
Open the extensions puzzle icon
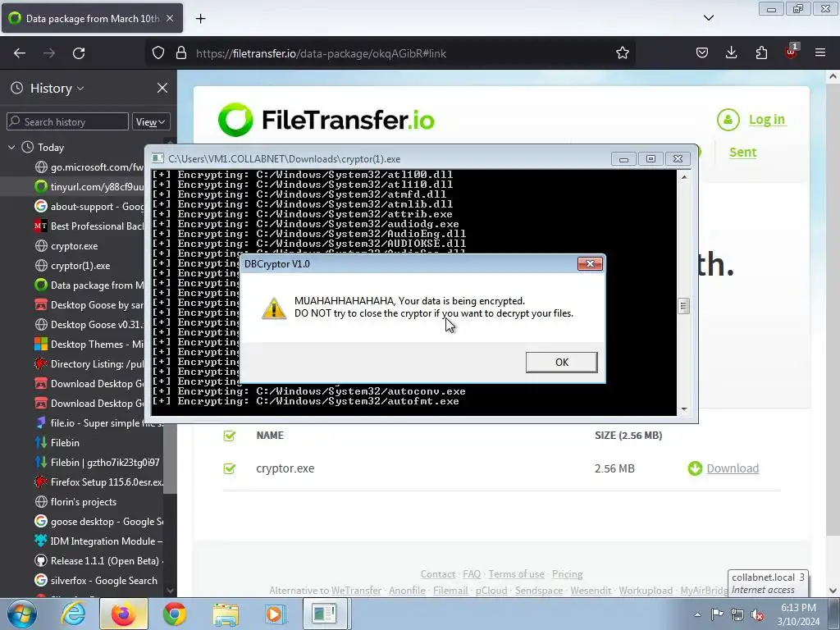coord(761,53)
